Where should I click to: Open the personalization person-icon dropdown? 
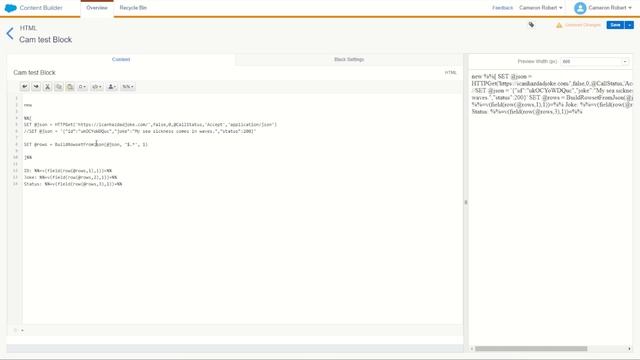click(x=111, y=87)
